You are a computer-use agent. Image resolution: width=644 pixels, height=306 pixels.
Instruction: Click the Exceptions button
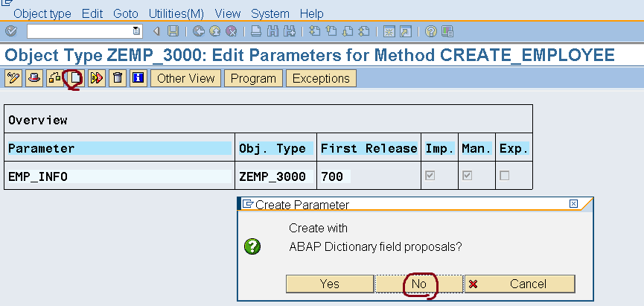click(321, 78)
